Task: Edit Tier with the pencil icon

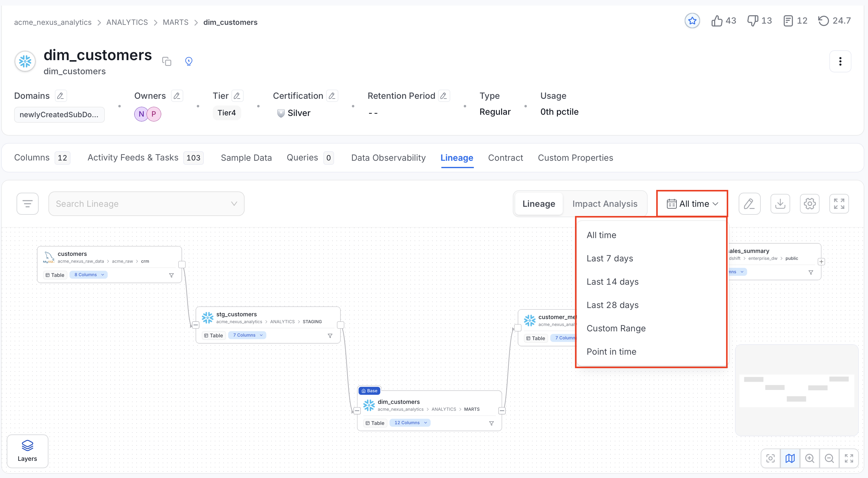Action: tap(237, 96)
